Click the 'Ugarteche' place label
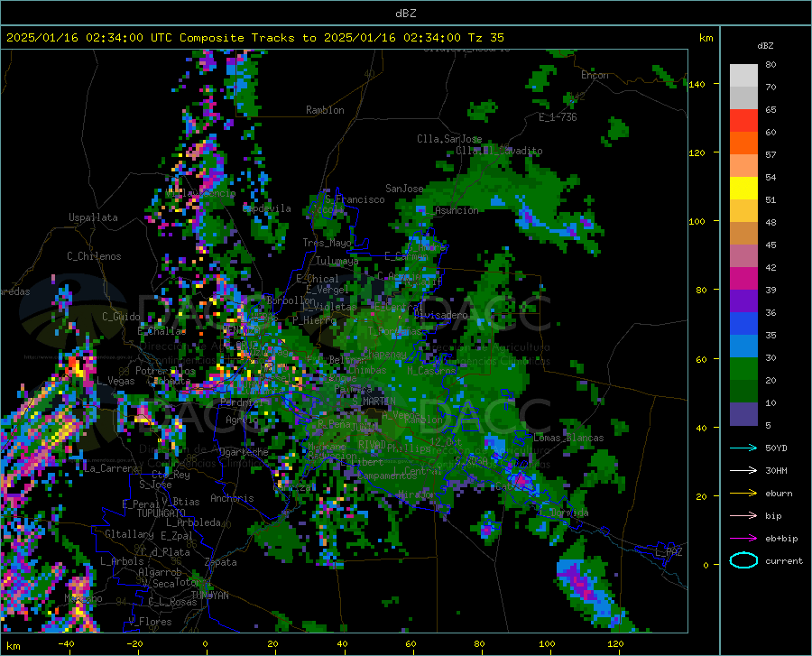This screenshot has width=812, height=656. point(244,452)
